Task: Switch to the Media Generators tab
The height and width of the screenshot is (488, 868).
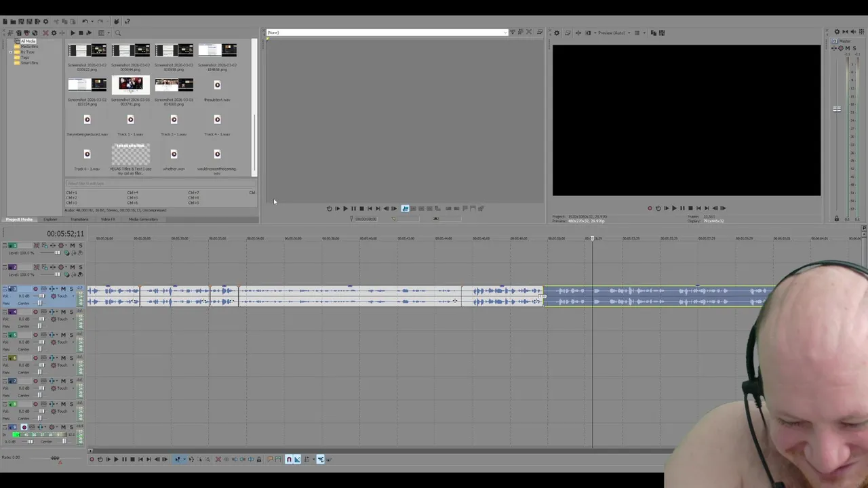Action: point(143,219)
